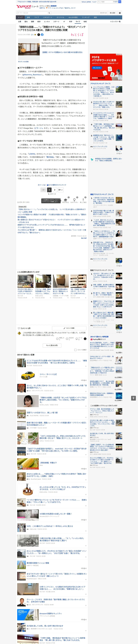This screenshot has width=138, height=644.
Task: Click the マイページ button
Action: (103, 13)
